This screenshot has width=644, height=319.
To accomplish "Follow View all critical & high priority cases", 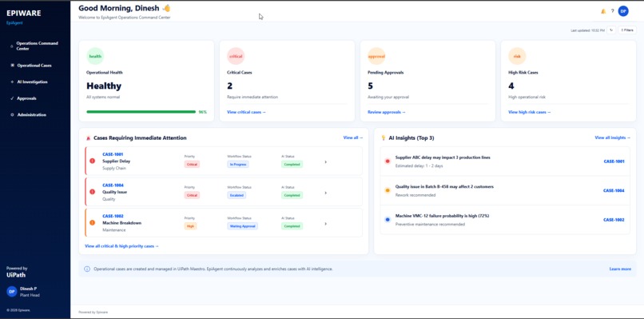I will coord(121,245).
